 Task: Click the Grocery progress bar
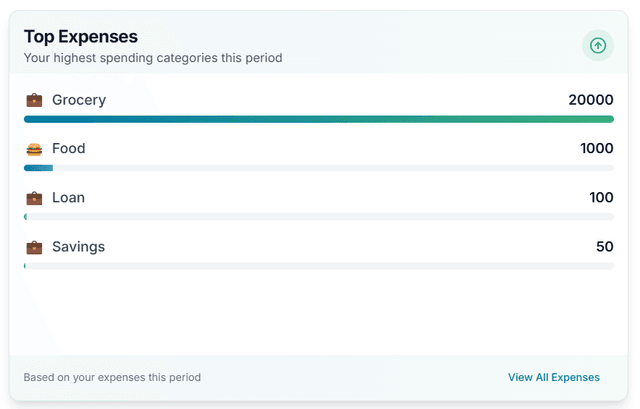click(319, 119)
